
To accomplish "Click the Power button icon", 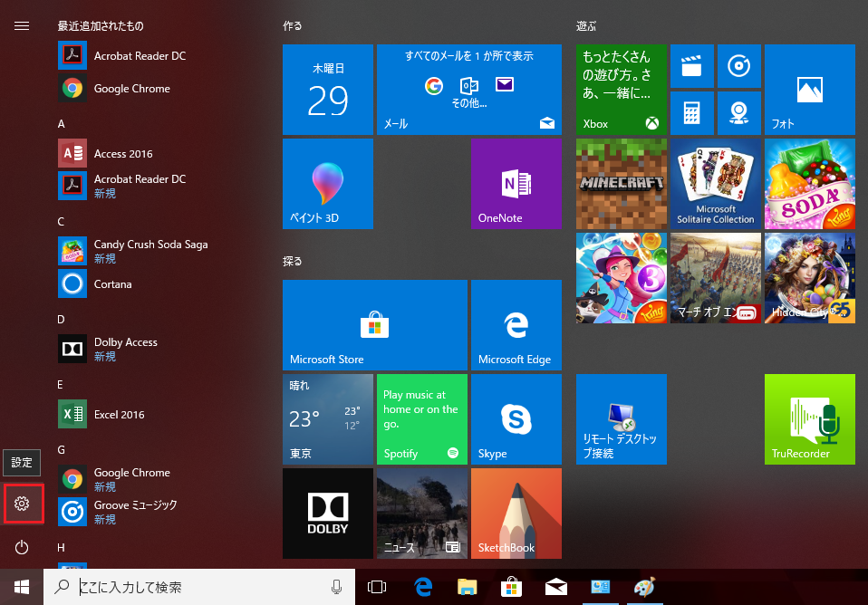I will 22,547.
